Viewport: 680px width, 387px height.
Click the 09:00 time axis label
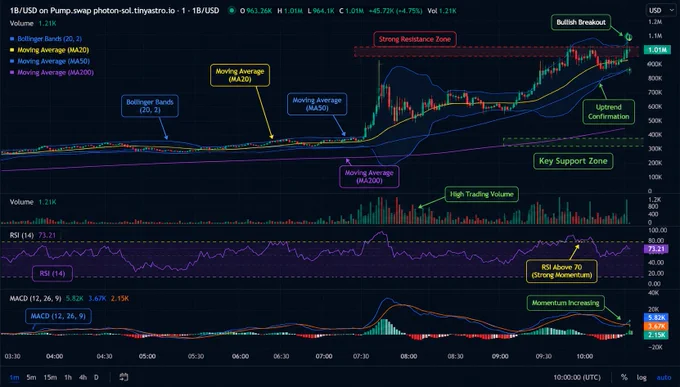[x=500, y=356]
